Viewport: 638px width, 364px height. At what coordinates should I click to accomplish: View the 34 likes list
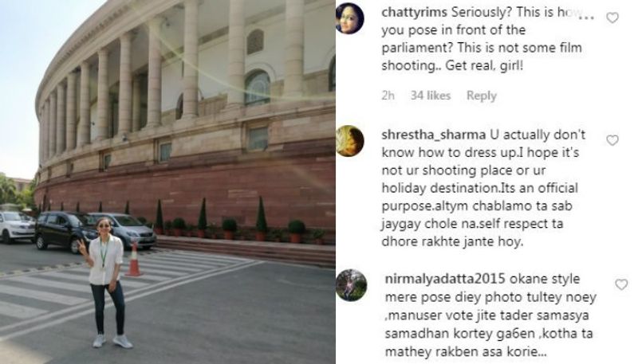pyautogui.click(x=431, y=96)
